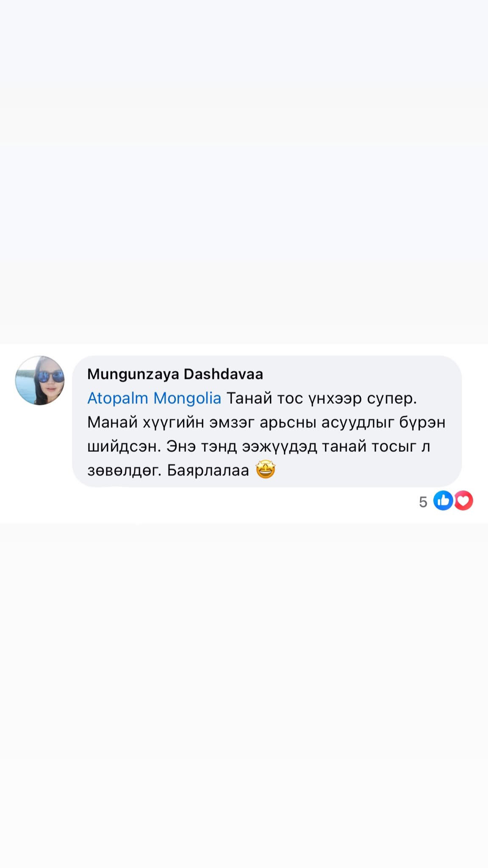The width and height of the screenshot is (488, 868).
Task: Click the word Dashdavaa in the name
Action: (x=223, y=374)
